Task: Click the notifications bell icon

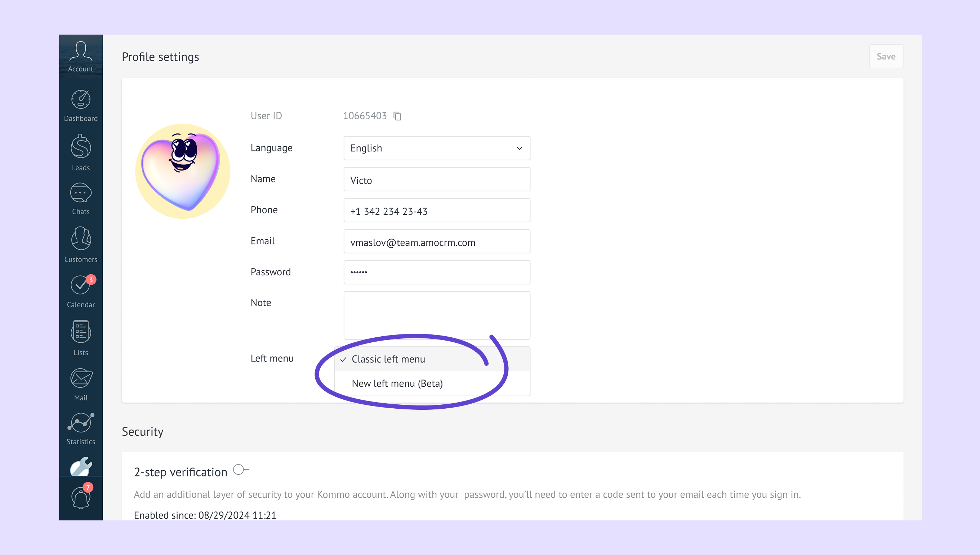Action: tap(81, 497)
